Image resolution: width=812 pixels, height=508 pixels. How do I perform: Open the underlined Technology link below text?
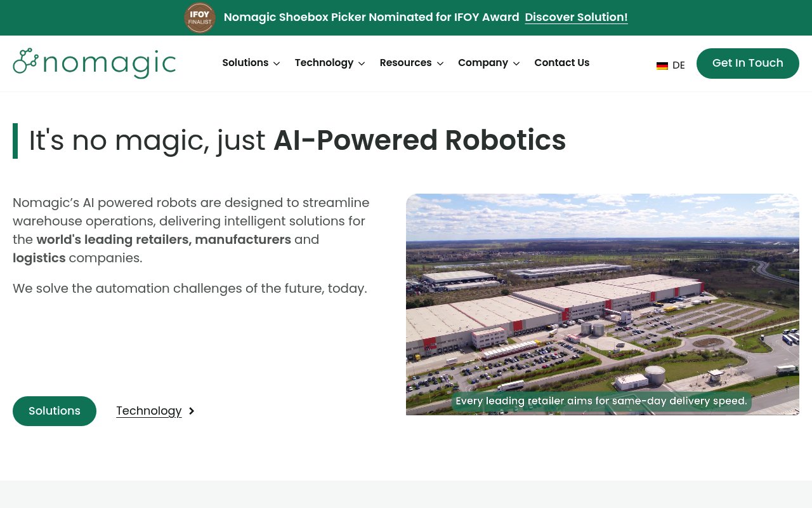149,411
